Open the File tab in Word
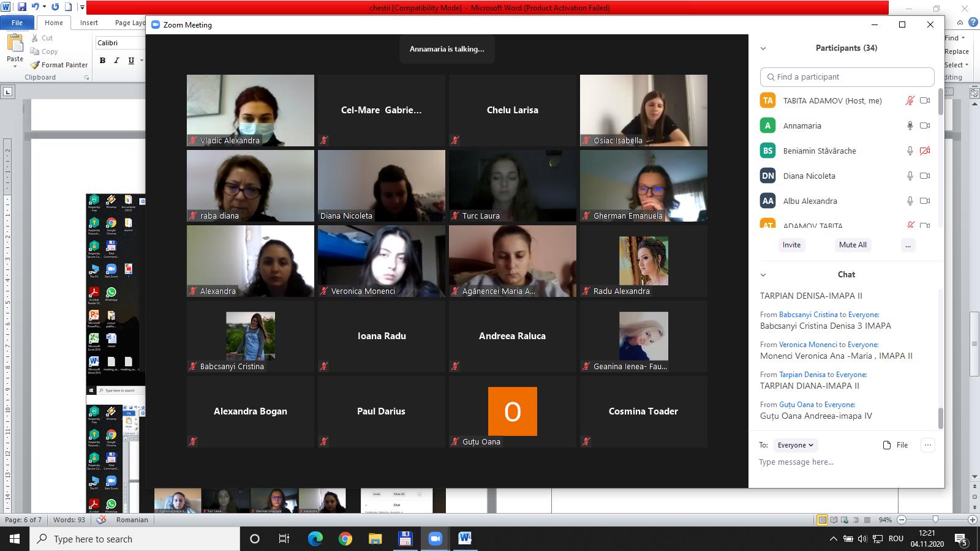The width and height of the screenshot is (980, 551). pos(17,23)
